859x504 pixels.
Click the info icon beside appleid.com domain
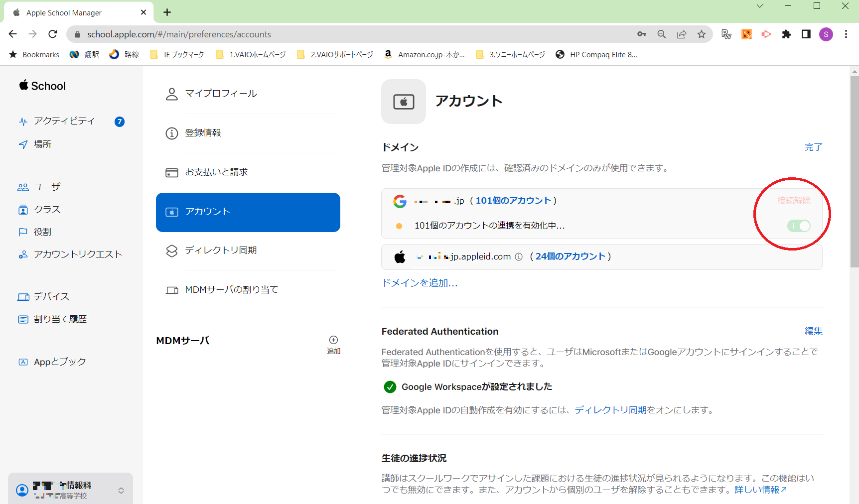pyautogui.click(x=519, y=257)
